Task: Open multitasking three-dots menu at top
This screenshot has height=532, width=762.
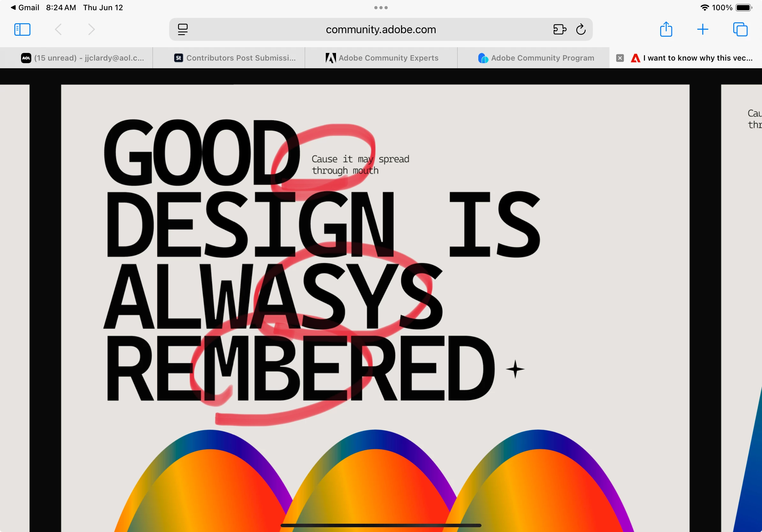Action: click(x=381, y=8)
